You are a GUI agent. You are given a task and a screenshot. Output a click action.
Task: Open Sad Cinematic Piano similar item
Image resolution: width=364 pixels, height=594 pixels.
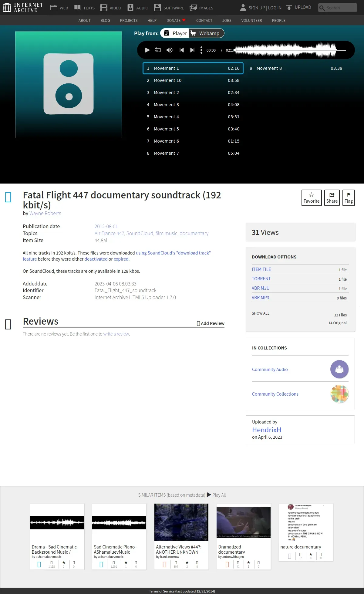pos(119,536)
